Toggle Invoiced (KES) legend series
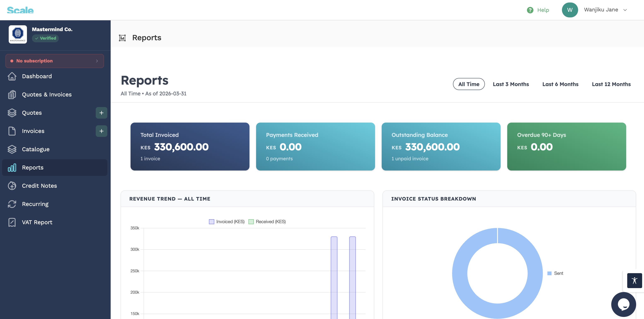 [226, 222]
